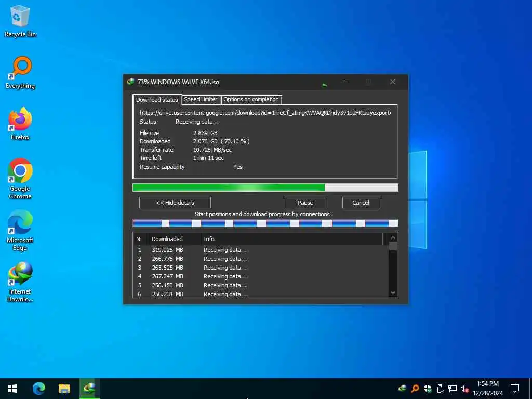The height and width of the screenshot is (399, 532).
Task: Click the connections list scroll down arrow
Action: [x=393, y=293]
